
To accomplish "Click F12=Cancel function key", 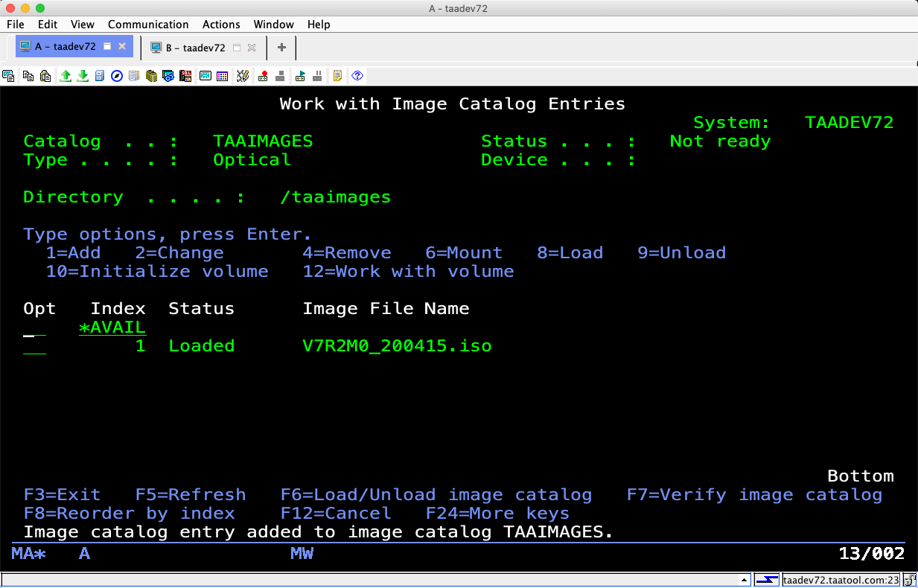I will tap(336, 514).
